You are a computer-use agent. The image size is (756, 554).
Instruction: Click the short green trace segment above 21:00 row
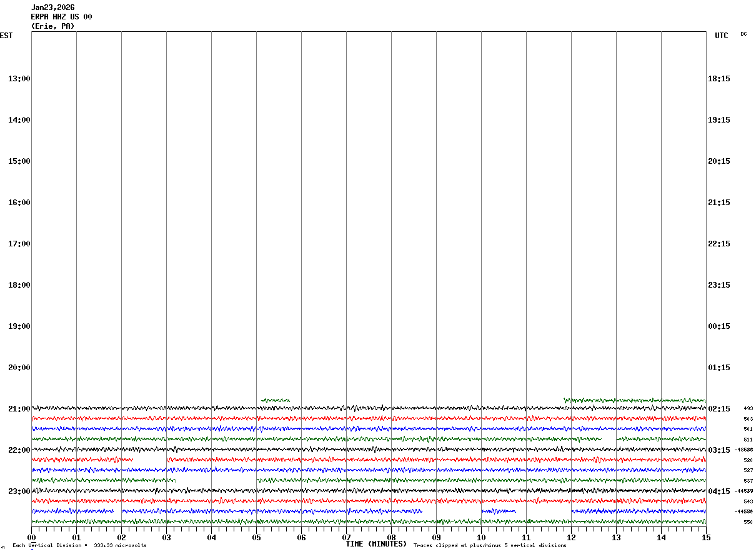click(x=275, y=400)
